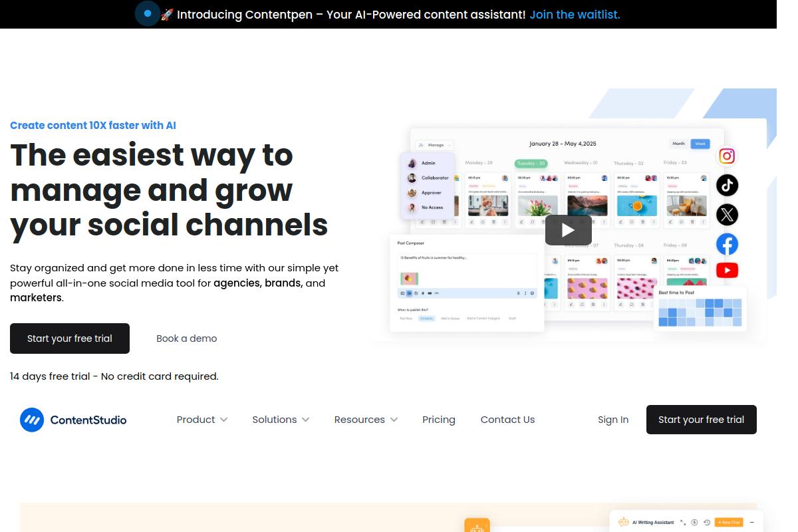Viewport: 798px width, 532px height.
Task: Click the Facebook icon beside the calendar
Action: [x=727, y=244]
